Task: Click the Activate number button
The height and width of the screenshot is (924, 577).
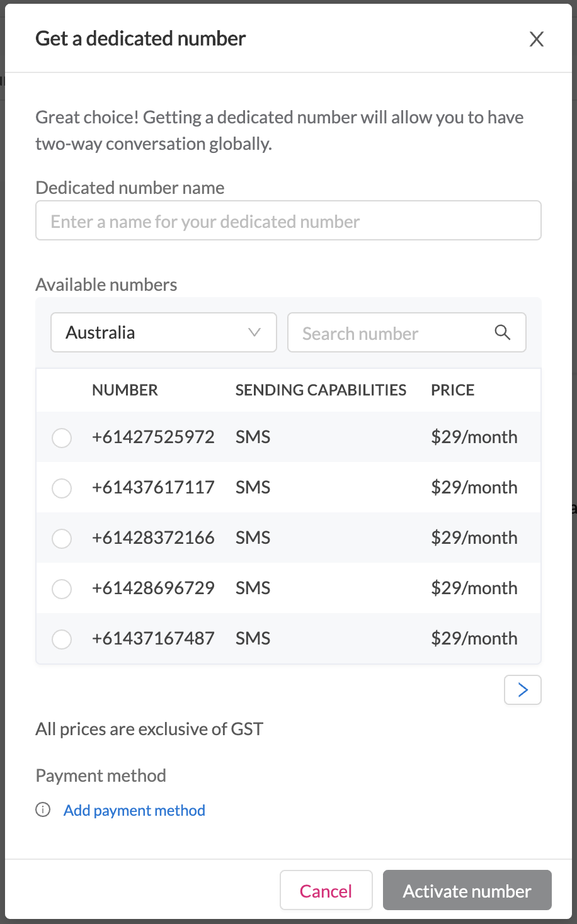Action: click(466, 890)
